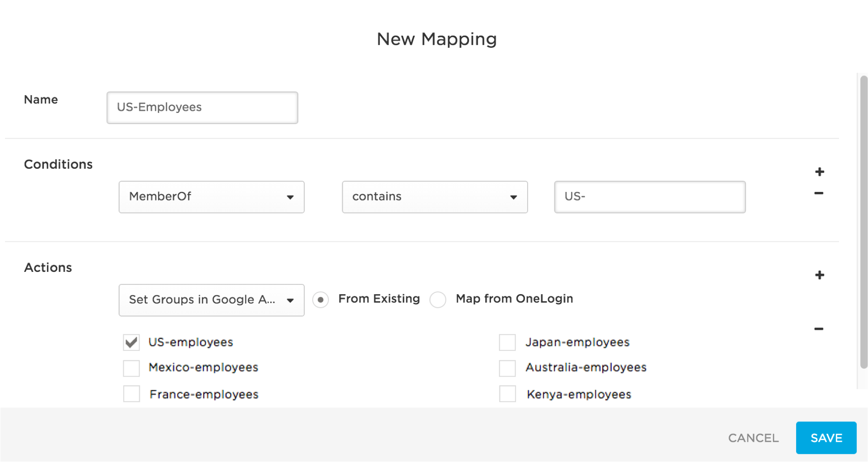Viewport: 868px width, 462px height.
Task: Check the France-employees checkbox
Action: tap(131, 394)
